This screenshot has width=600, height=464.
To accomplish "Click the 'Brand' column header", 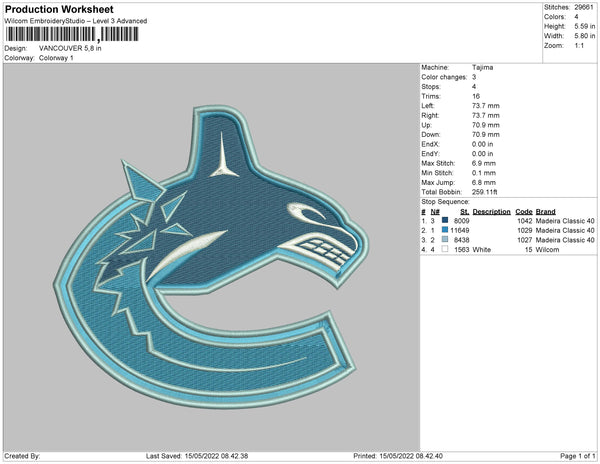I will (x=546, y=212).
